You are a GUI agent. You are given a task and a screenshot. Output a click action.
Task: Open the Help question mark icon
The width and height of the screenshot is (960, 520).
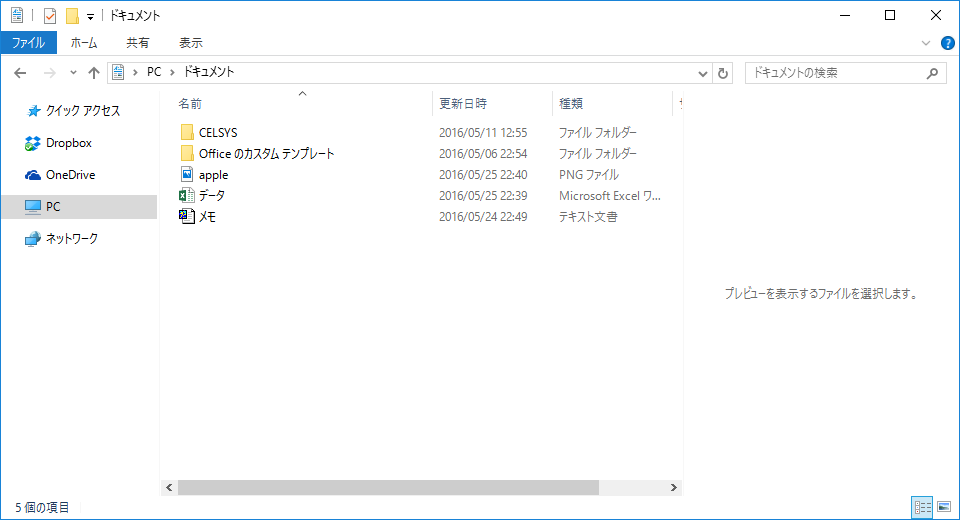click(x=947, y=43)
